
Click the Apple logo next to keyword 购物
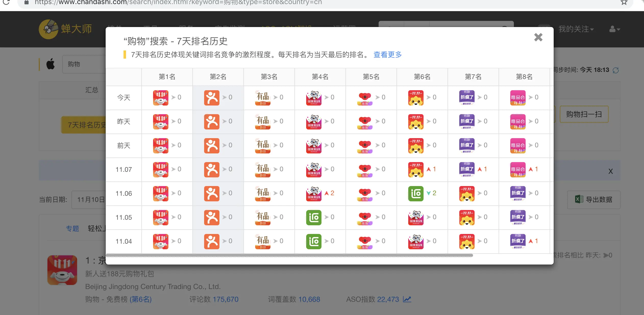(x=50, y=64)
